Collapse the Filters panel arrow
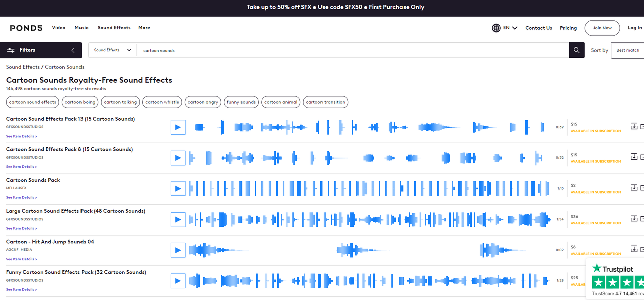 click(x=73, y=50)
